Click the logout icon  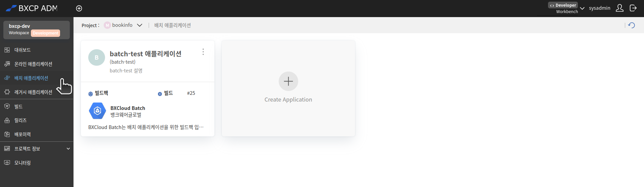click(633, 8)
